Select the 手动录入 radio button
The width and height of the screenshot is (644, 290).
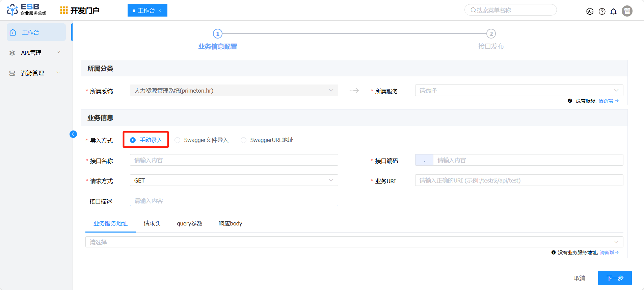(x=133, y=140)
